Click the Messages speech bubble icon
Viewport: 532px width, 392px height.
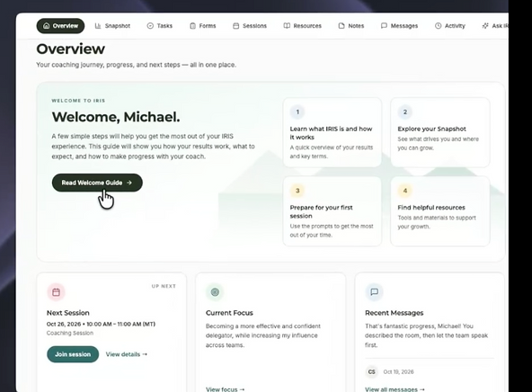click(x=384, y=26)
